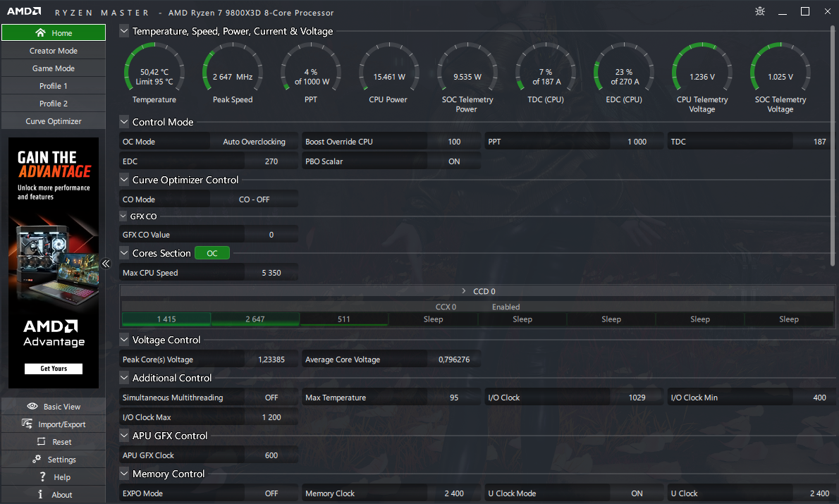
Task: Click the Help question mark icon
Action: click(42, 477)
